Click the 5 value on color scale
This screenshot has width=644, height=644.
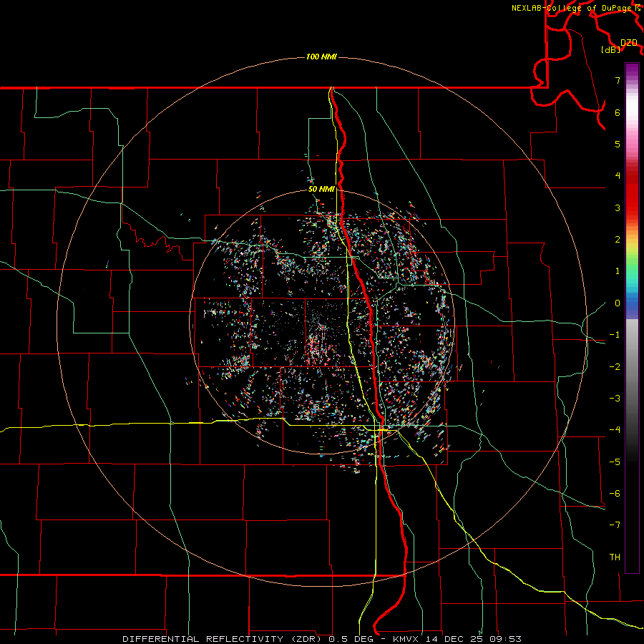click(x=618, y=144)
